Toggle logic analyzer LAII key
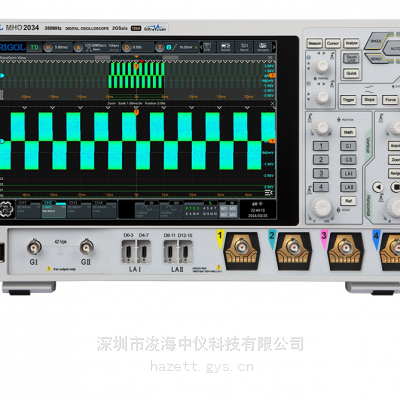400x400 pixels. (x=348, y=187)
